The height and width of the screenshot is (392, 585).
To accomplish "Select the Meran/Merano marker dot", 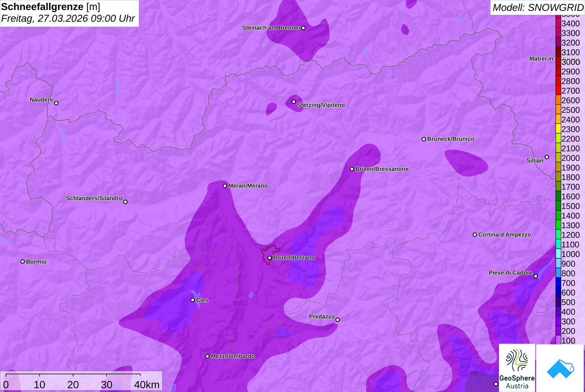I will pos(225,186).
